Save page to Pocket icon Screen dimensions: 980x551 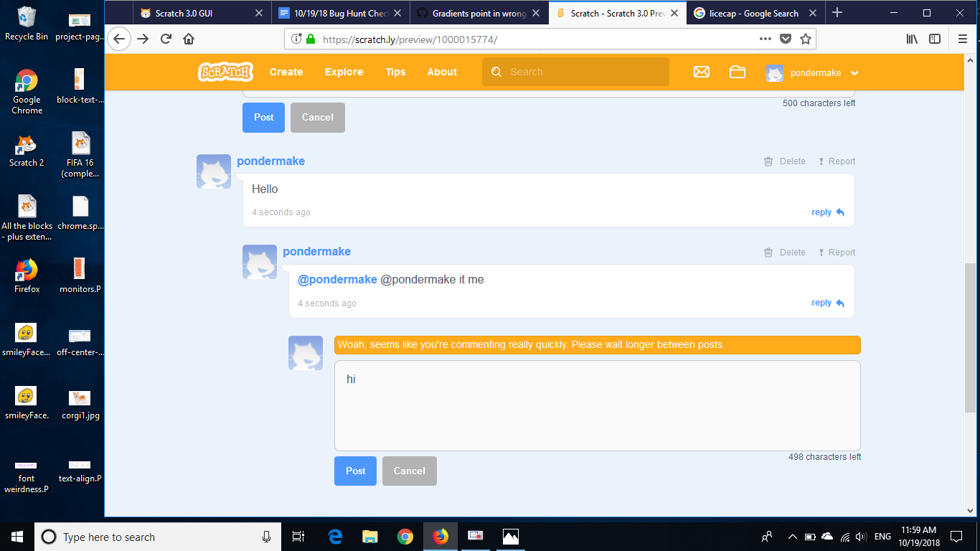click(786, 39)
